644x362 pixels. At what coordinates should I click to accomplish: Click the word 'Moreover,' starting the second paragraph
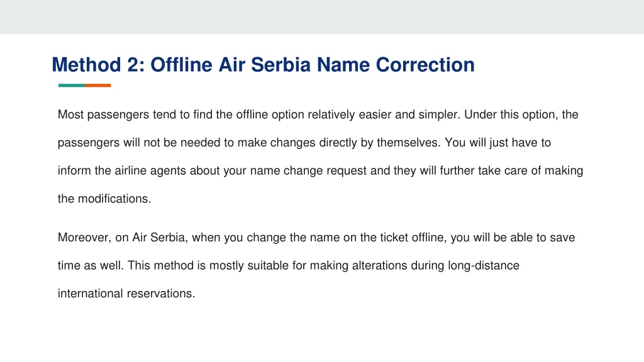point(84,238)
